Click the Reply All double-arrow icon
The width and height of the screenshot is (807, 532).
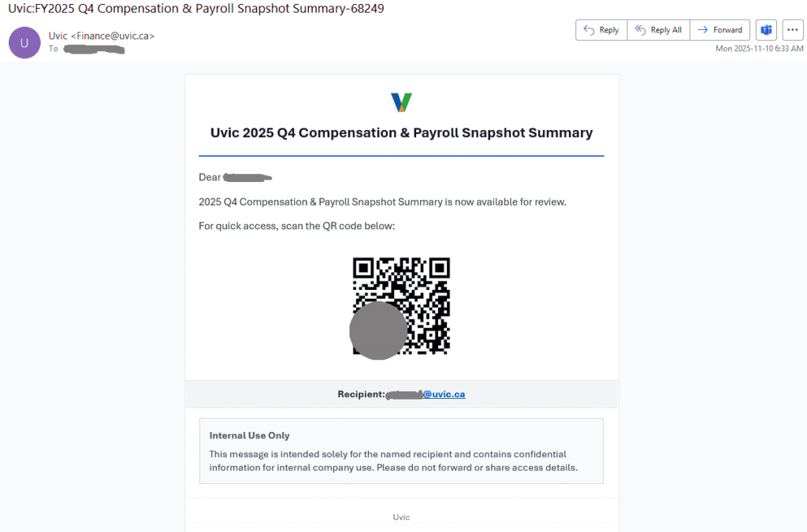click(640, 30)
